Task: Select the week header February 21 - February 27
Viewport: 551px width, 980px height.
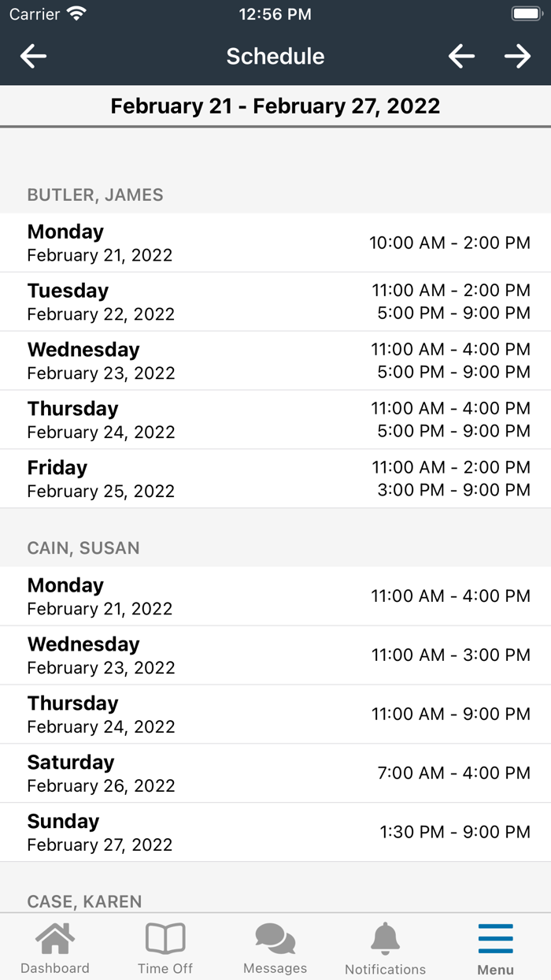Action: [275, 106]
